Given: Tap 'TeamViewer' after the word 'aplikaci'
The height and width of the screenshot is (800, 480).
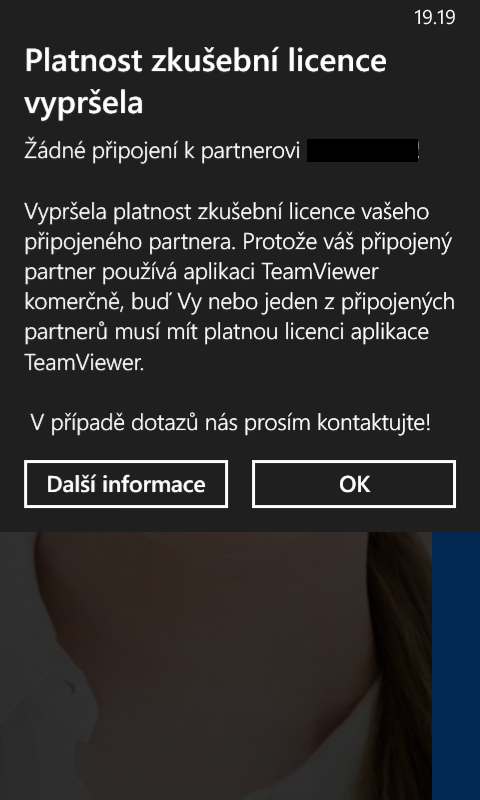Looking at the screenshot, I should tap(320, 271).
